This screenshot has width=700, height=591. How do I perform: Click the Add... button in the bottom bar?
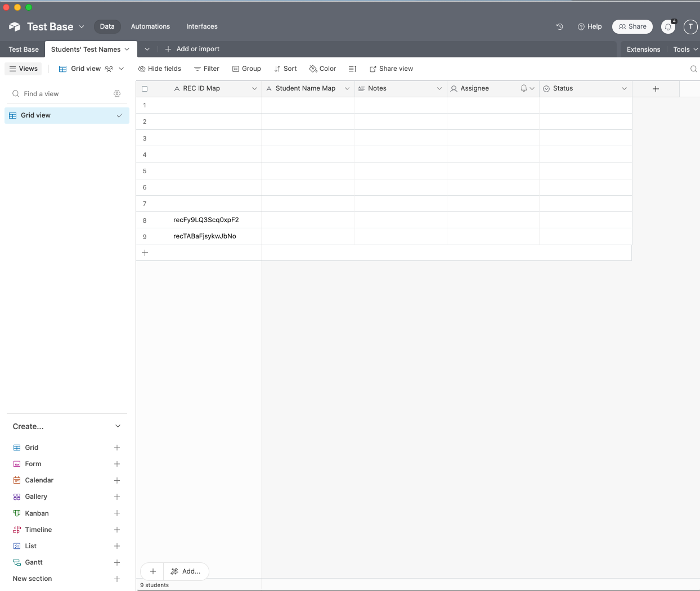[x=186, y=571]
